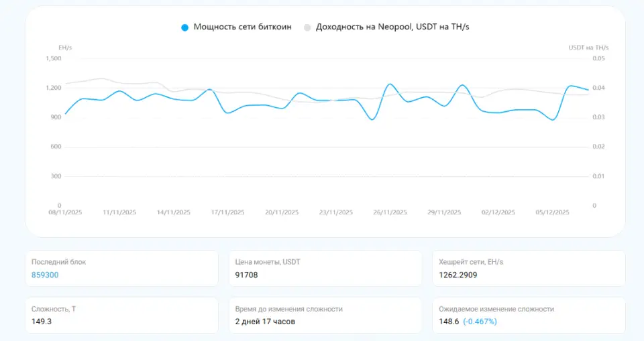Click the 08/11/2025 date axis label

click(65, 212)
